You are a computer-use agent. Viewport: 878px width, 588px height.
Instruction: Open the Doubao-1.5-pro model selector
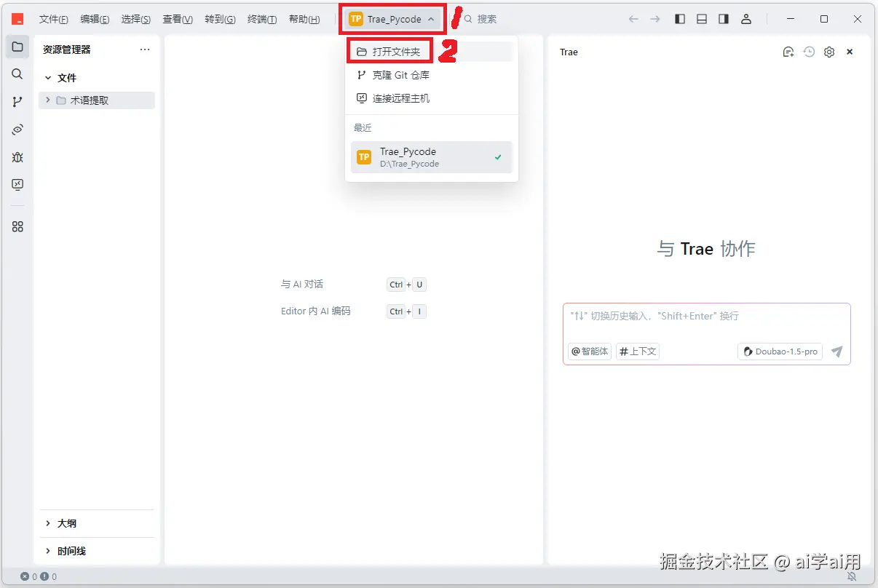coord(780,351)
